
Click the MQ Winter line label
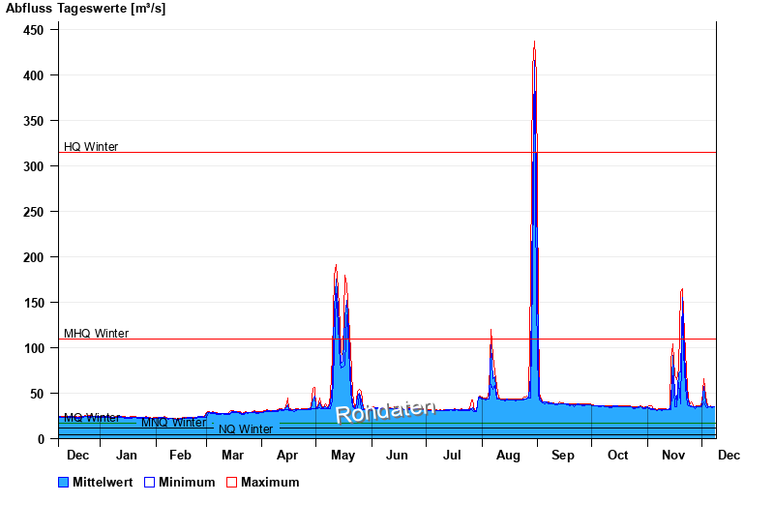click(92, 418)
